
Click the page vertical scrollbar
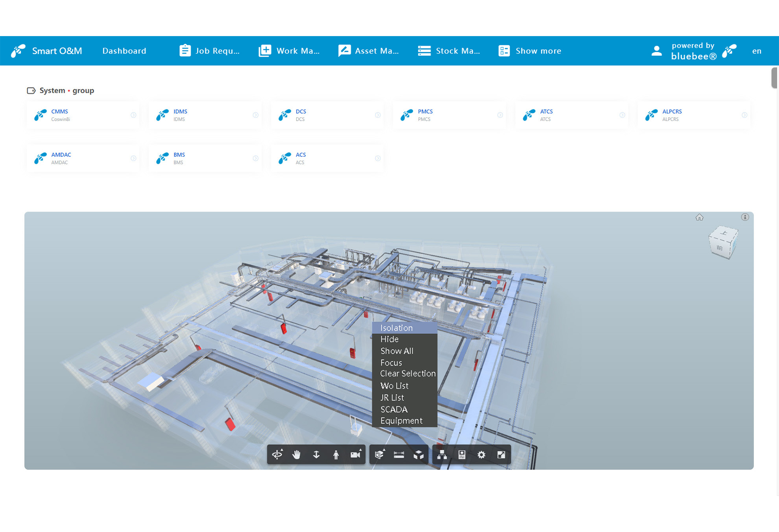pos(774,78)
